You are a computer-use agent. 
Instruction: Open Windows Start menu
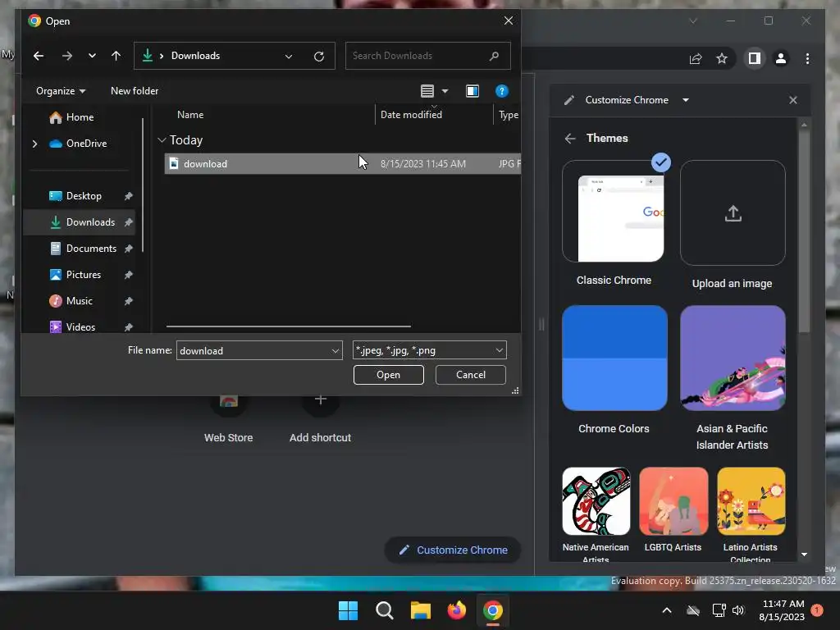[348, 610]
